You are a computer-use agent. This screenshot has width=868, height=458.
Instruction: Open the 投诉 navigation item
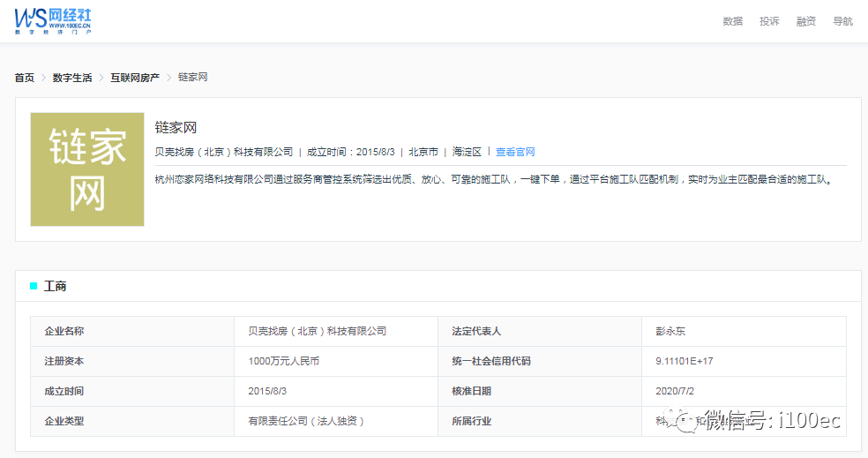(x=769, y=21)
